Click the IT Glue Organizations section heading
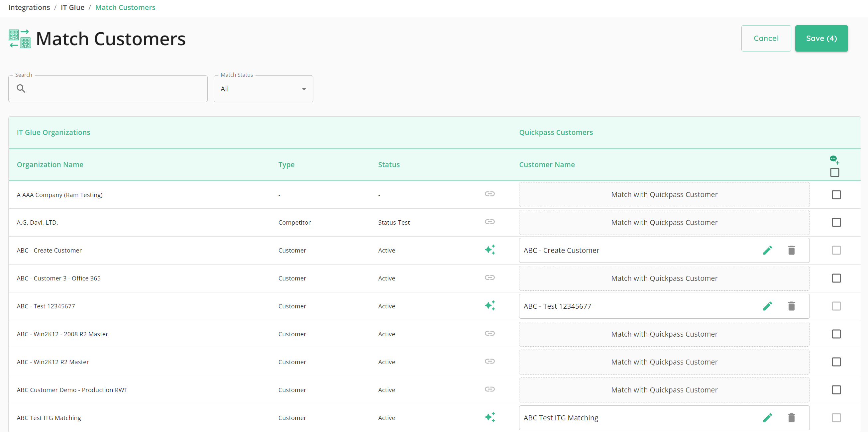The image size is (868, 432). tap(53, 133)
